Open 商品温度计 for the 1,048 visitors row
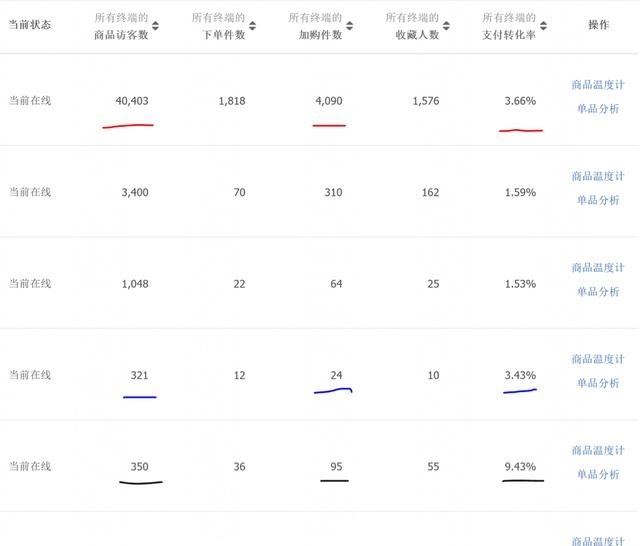 [598, 268]
